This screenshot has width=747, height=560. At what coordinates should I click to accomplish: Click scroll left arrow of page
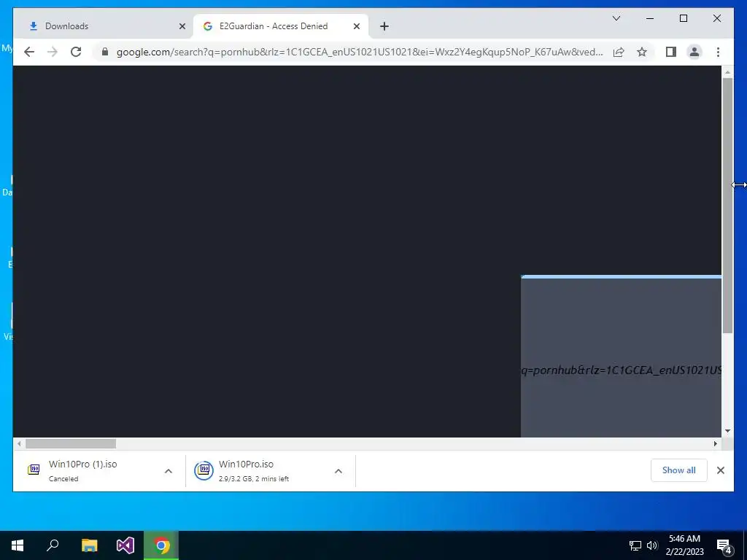tap(19, 443)
